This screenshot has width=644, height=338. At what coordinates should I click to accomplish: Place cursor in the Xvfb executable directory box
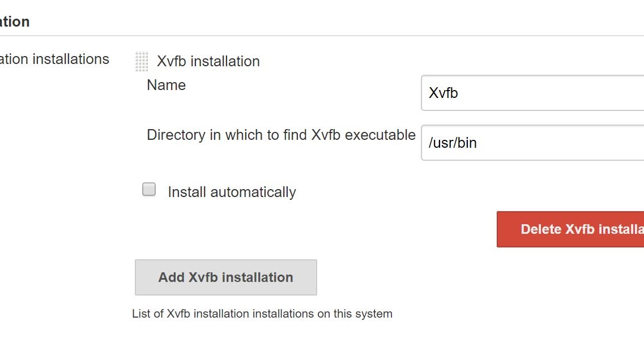click(510, 143)
